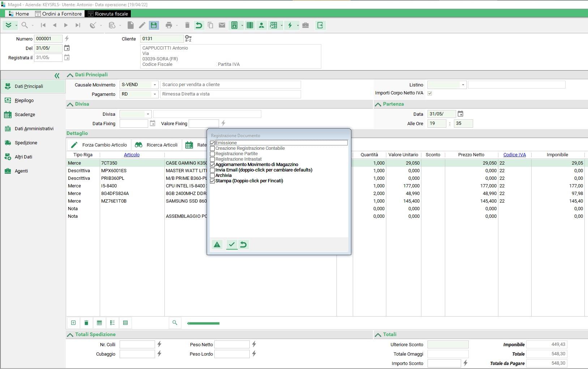
Task: Toggle the Emissione checkbox
Action: tap(213, 143)
